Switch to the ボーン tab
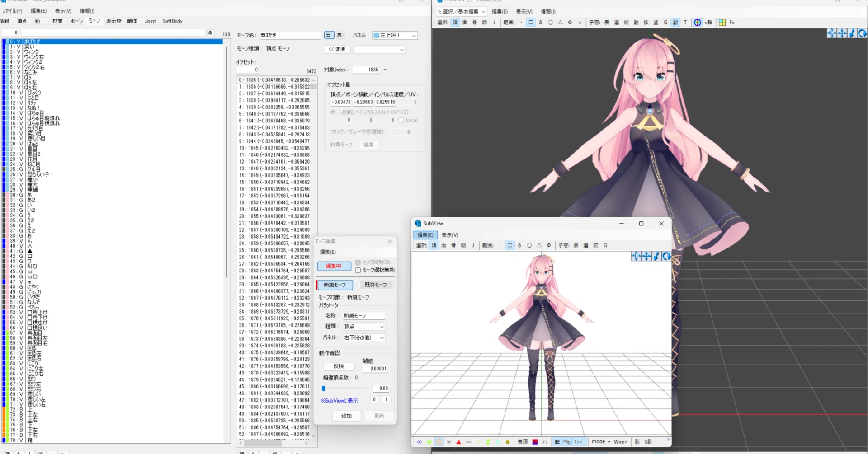Screen dimensions: 868x454 [76, 21]
